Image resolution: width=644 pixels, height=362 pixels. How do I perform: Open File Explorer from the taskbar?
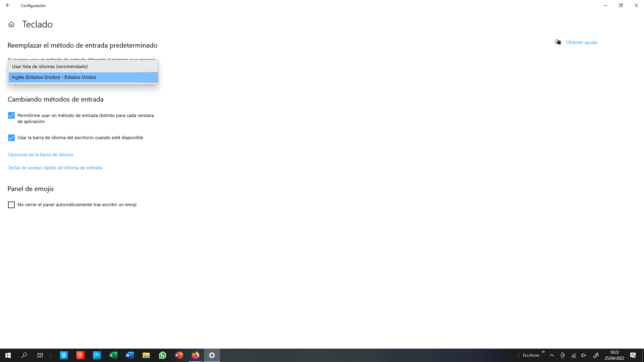point(146,355)
